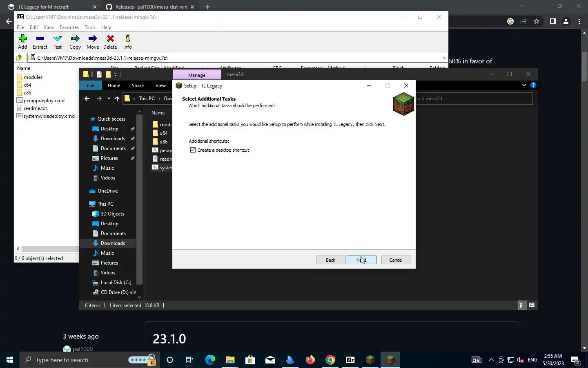Open the Windows Start menu
This screenshot has width=588, height=368.
click(x=10, y=360)
